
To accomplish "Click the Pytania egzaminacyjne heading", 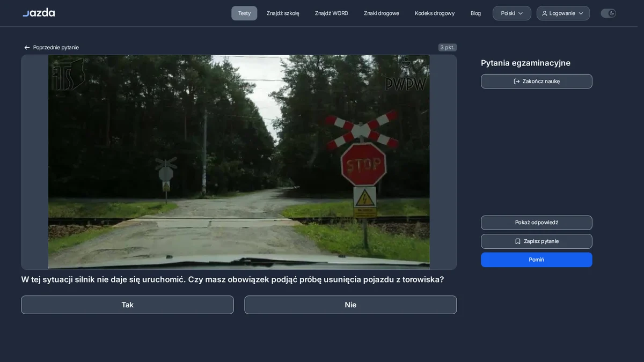I will [x=525, y=63].
